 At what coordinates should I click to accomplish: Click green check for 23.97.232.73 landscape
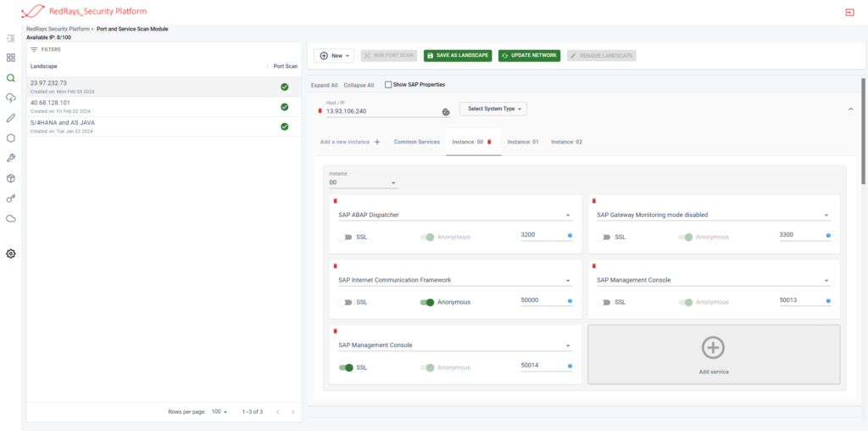pos(285,87)
